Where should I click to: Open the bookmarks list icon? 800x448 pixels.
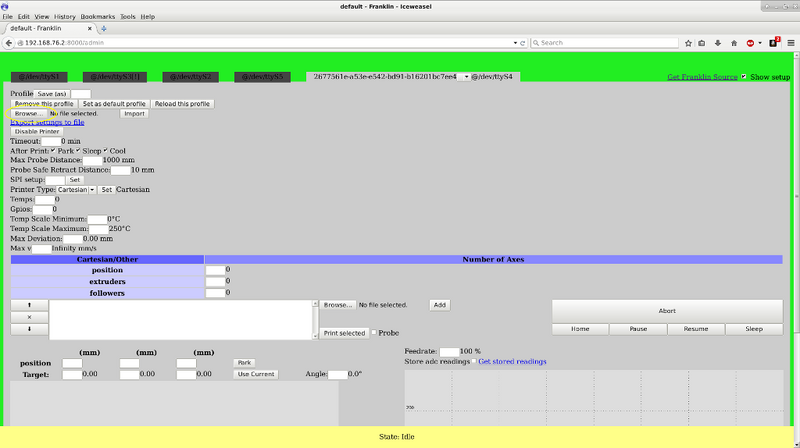[x=702, y=43]
